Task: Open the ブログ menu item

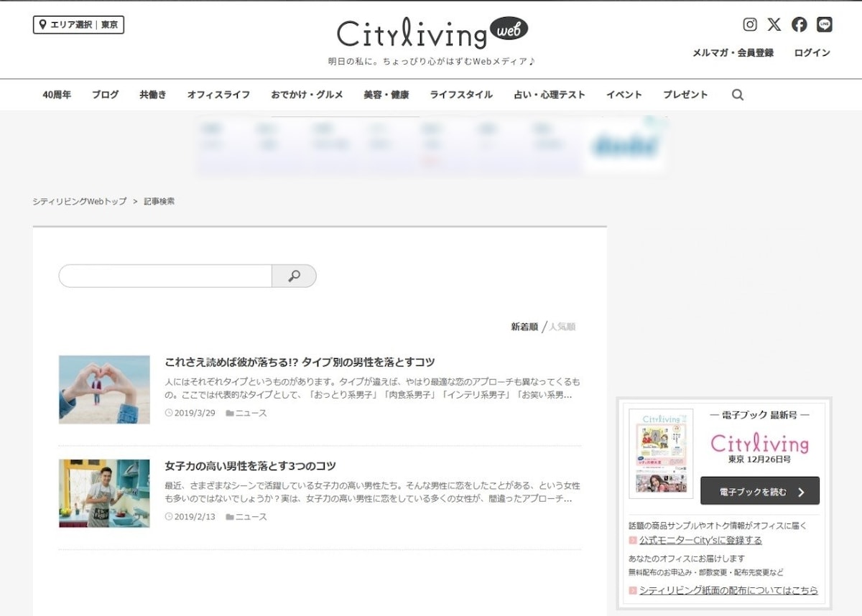Action: (105, 95)
